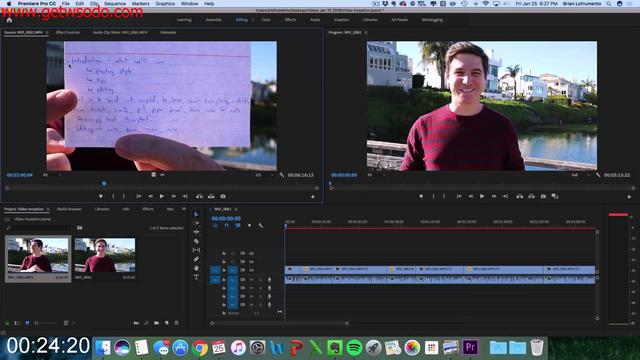Open timeline display settings wrench
The height and width of the screenshot is (360, 640).
coord(260,225)
